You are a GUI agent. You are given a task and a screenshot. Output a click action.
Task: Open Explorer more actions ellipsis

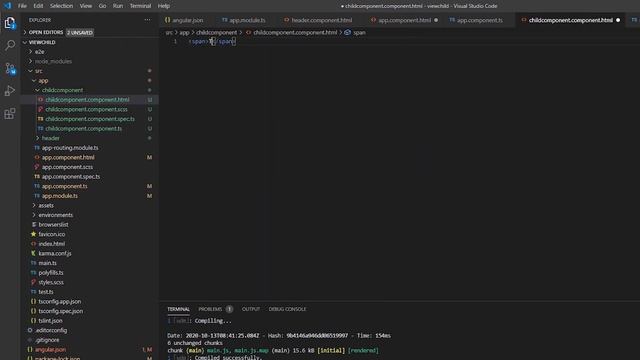147,20
